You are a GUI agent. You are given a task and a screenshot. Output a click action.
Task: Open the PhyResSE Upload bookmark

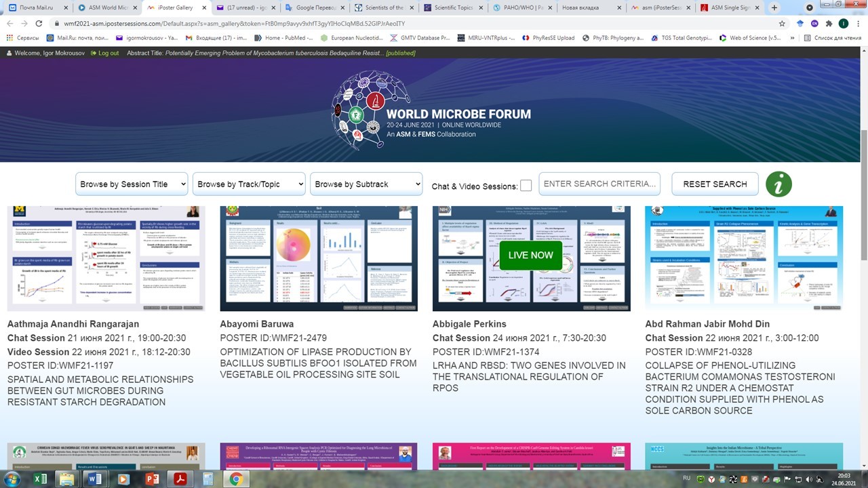548,38
